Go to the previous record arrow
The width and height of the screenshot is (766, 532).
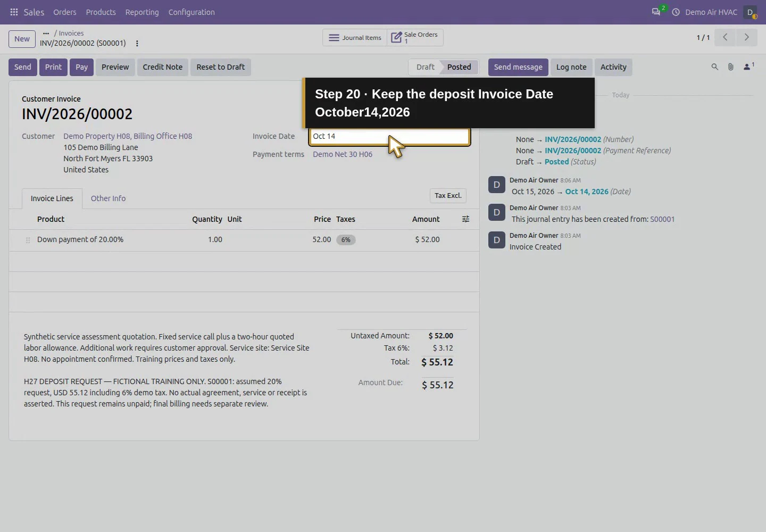[725, 37]
